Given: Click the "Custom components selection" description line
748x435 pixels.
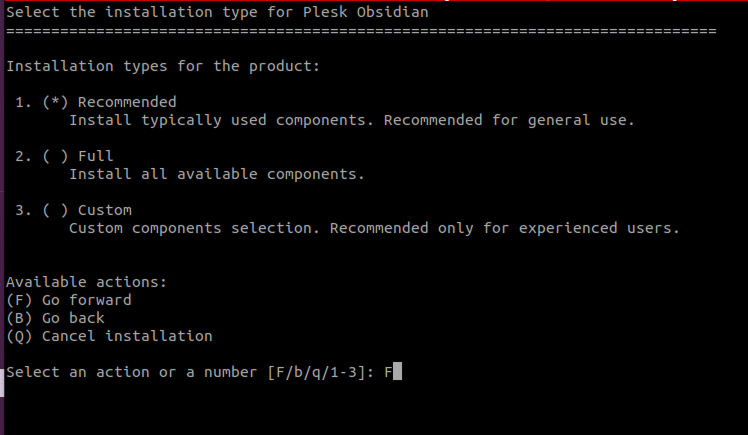Looking at the screenshot, I should pyautogui.click(x=374, y=228).
